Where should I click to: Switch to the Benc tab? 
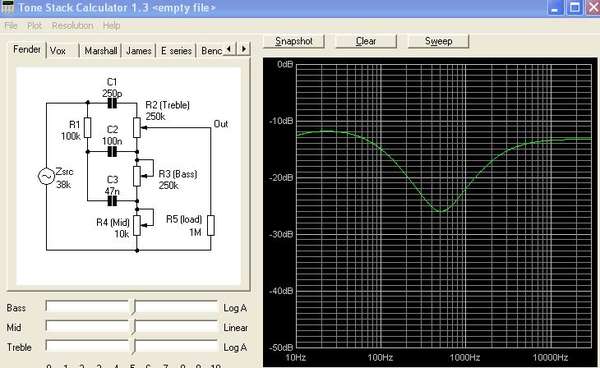(x=211, y=51)
